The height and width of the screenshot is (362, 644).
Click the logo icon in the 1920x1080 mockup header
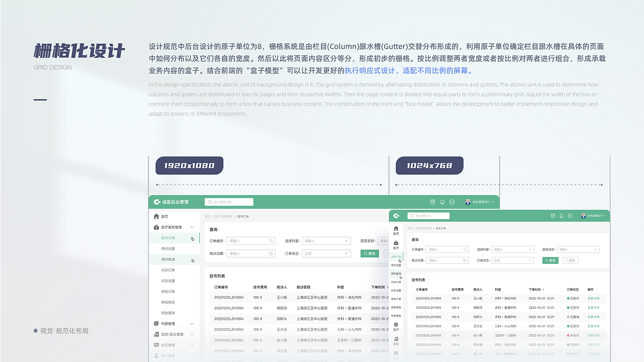click(x=157, y=202)
